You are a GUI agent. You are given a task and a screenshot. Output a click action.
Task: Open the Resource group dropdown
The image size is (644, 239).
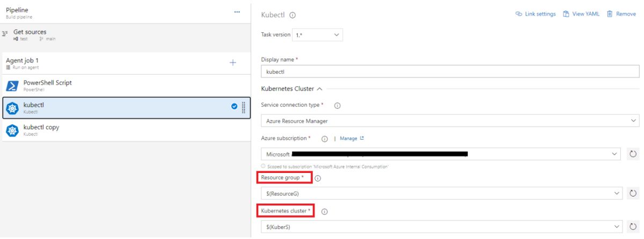[442, 193]
